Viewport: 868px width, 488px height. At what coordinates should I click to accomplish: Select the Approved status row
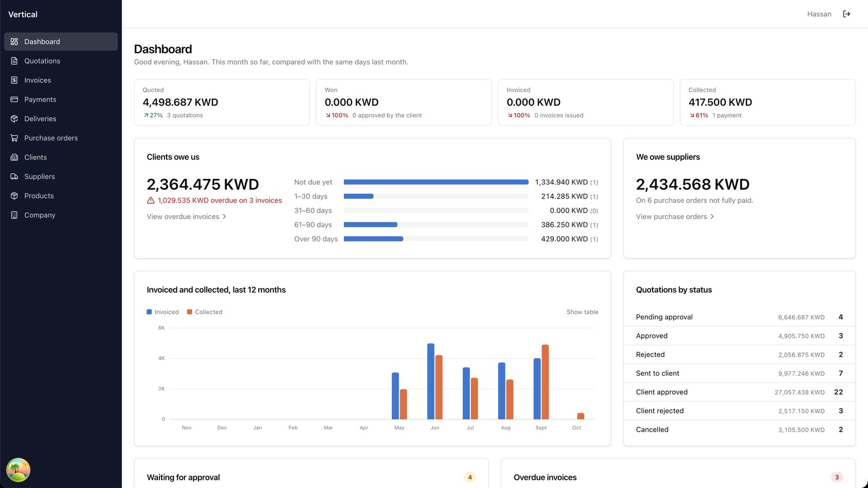pos(739,336)
